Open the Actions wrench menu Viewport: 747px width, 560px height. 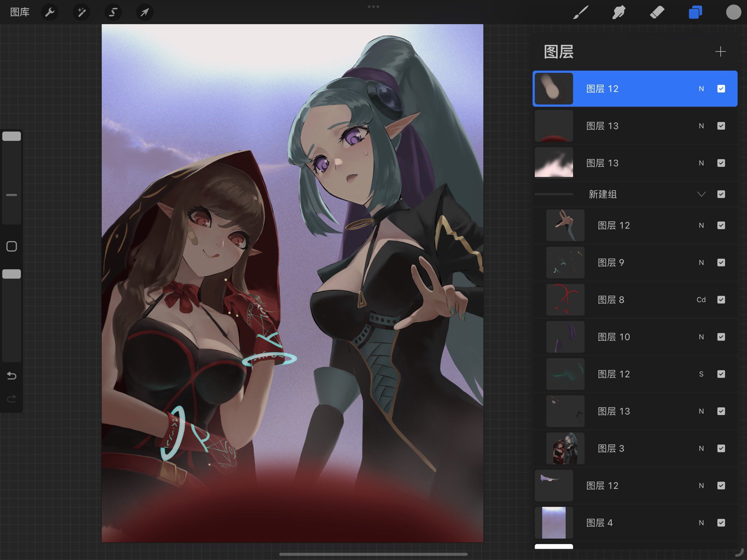tap(50, 12)
